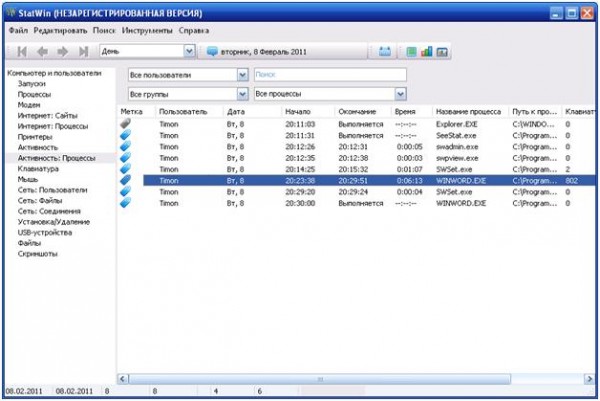Viewport: 600px width, 401px height.
Task: Jump to last record arrow
Action: click(83, 51)
